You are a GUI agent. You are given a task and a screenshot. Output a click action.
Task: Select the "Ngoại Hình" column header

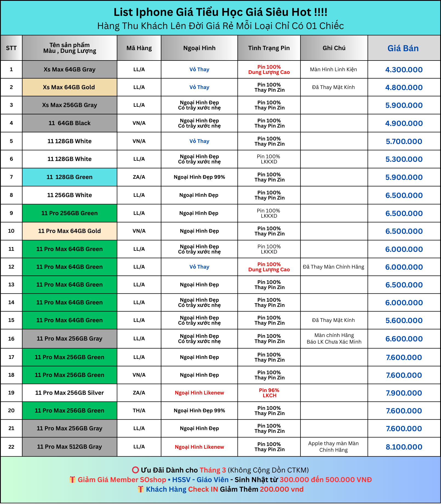click(199, 48)
